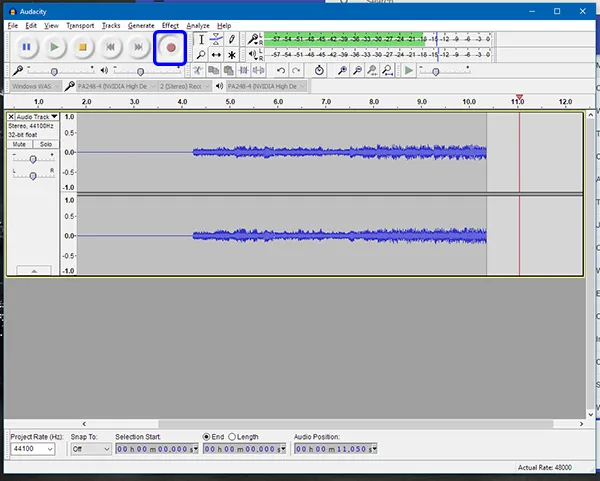
Task: Click the Undo arrow icon
Action: coord(281,70)
